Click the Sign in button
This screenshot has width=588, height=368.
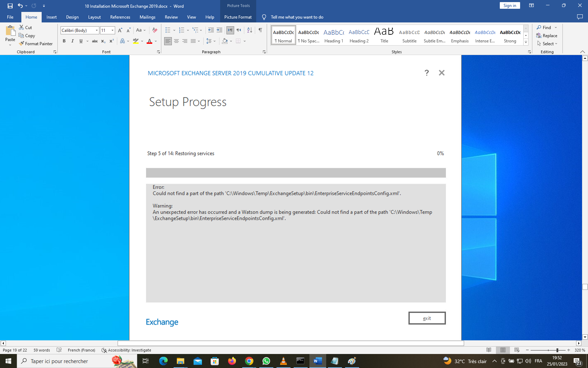pos(510,6)
